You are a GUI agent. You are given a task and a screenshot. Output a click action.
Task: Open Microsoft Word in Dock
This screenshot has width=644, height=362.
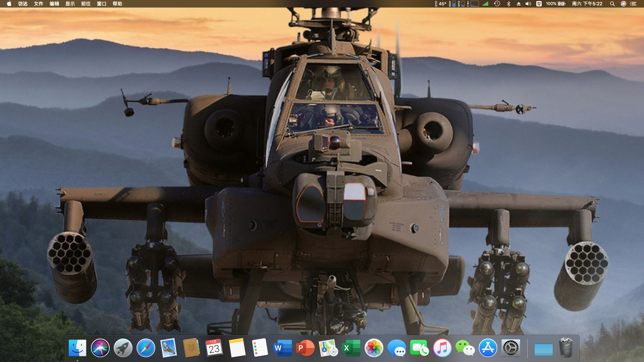(x=282, y=348)
